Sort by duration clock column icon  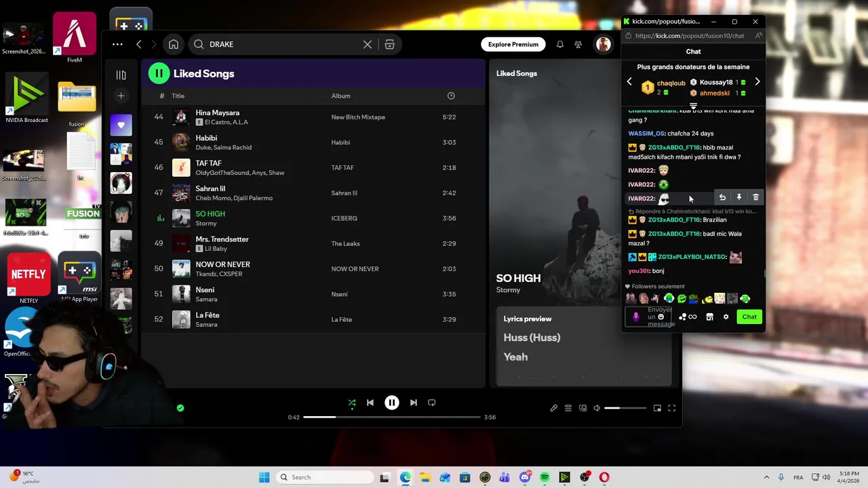tap(451, 96)
